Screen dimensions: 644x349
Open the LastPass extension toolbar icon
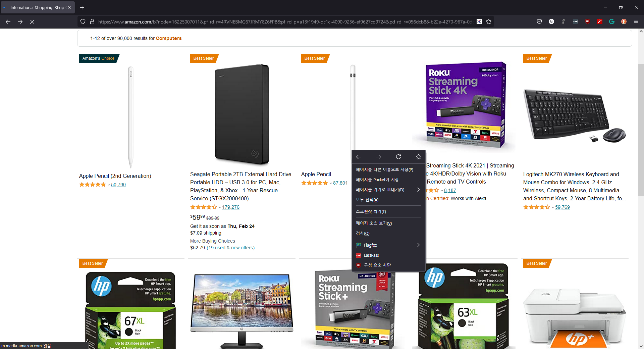(576, 21)
